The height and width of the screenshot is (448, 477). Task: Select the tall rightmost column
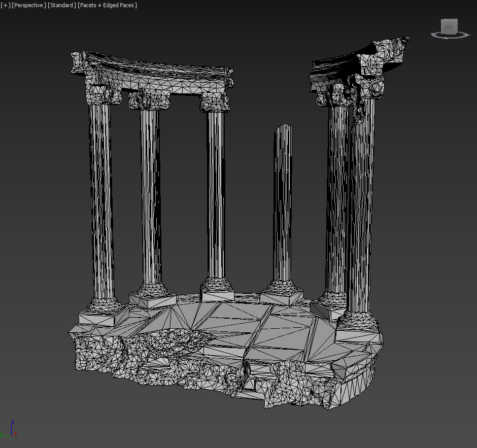[x=360, y=203]
